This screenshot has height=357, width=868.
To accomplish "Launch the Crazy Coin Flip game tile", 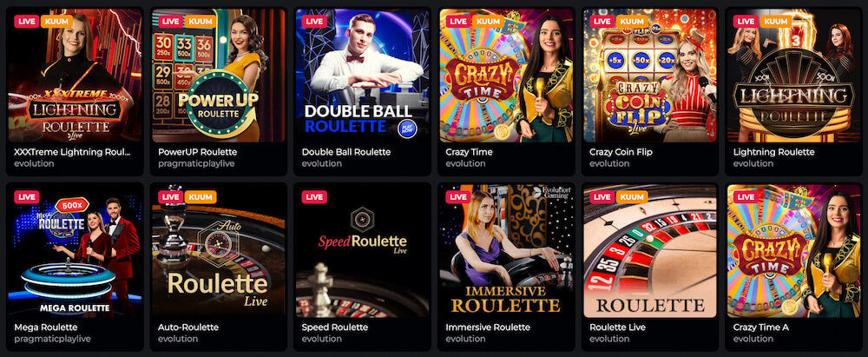I will click(x=650, y=76).
